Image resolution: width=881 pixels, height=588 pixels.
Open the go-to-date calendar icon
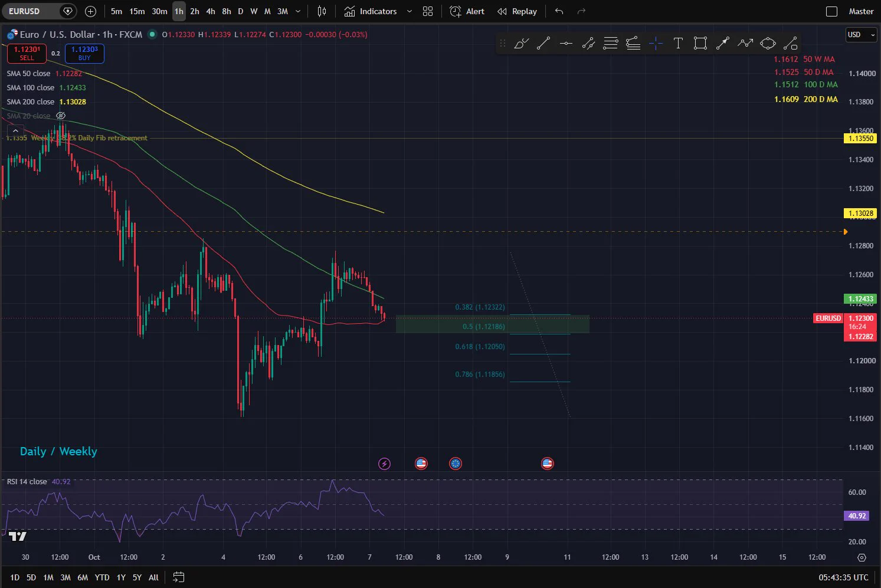pyautogui.click(x=179, y=577)
